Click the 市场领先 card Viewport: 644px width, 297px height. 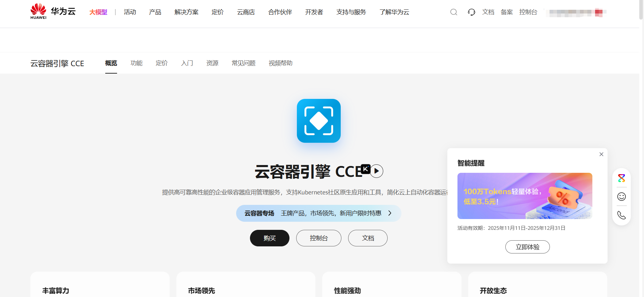[246, 285]
